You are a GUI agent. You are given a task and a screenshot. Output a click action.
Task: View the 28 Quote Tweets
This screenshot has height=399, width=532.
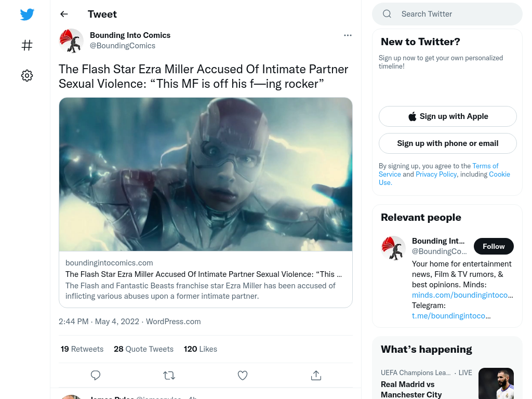pyautogui.click(x=143, y=349)
